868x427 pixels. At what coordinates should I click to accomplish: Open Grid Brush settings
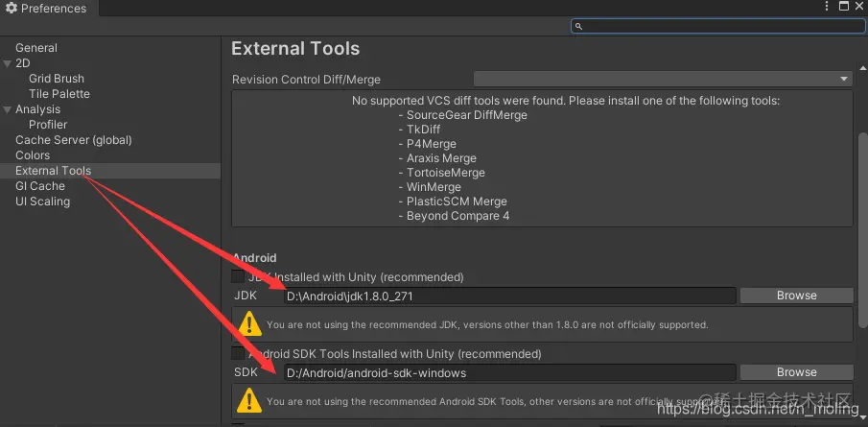(57, 79)
